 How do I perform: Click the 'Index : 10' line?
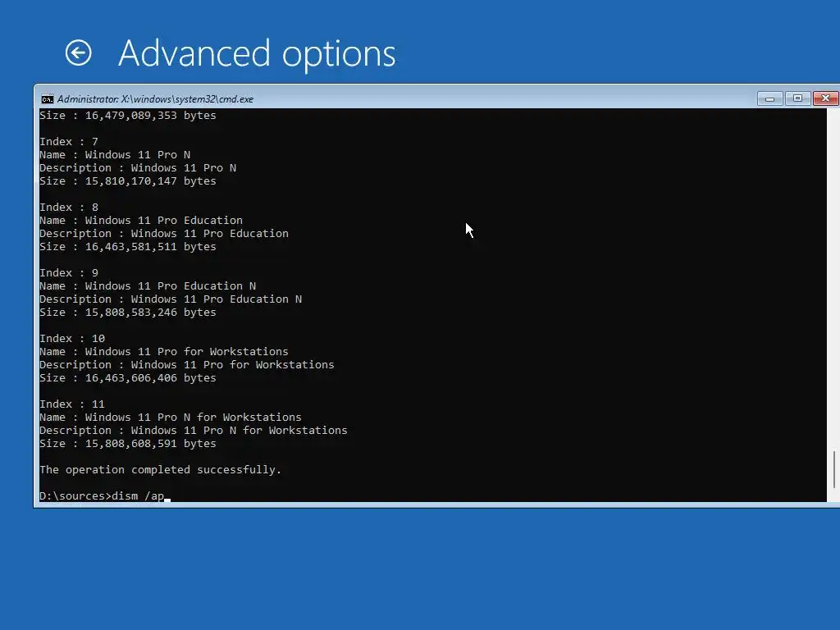pyautogui.click(x=72, y=339)
